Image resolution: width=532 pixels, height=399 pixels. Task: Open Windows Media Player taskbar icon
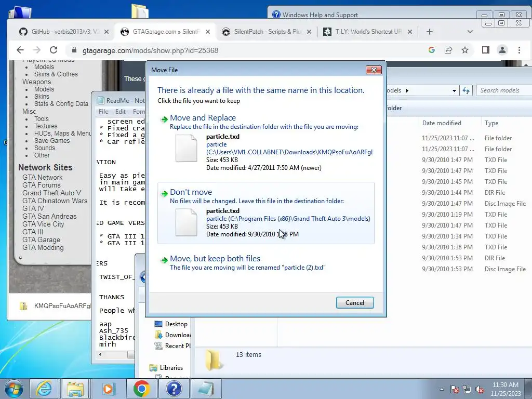point(109,389)
